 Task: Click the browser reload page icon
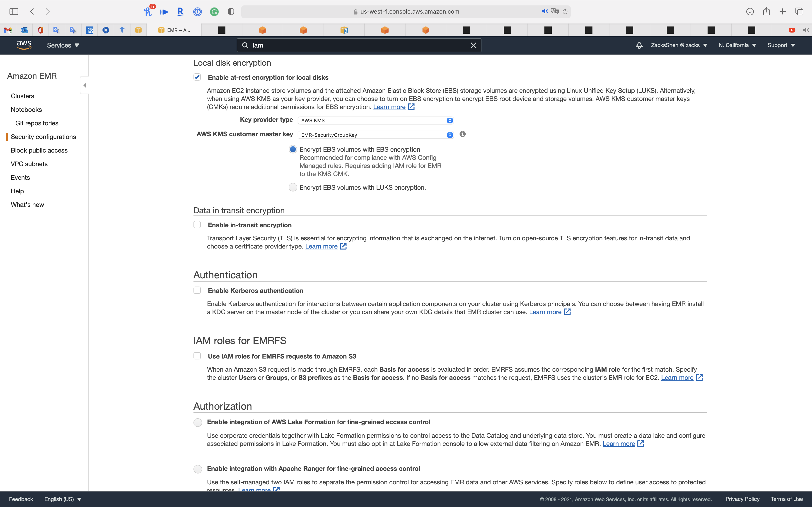(x=565, y=11)
